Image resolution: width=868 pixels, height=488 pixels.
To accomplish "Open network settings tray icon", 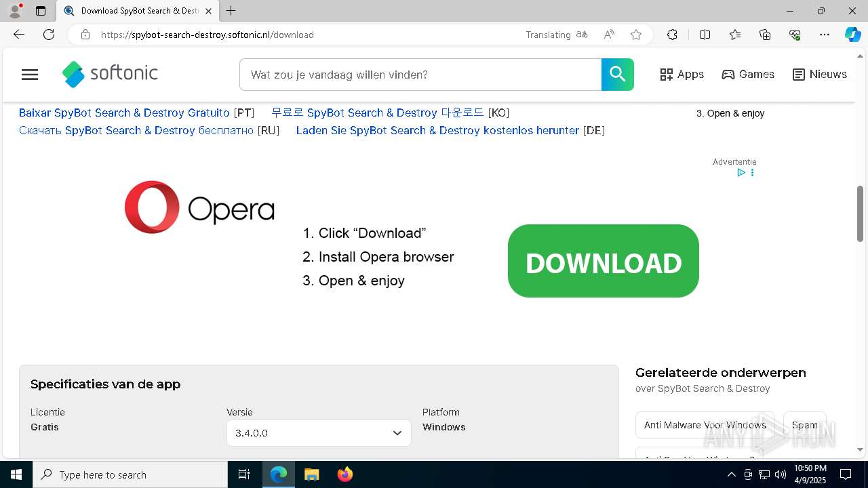I will 764,474.
